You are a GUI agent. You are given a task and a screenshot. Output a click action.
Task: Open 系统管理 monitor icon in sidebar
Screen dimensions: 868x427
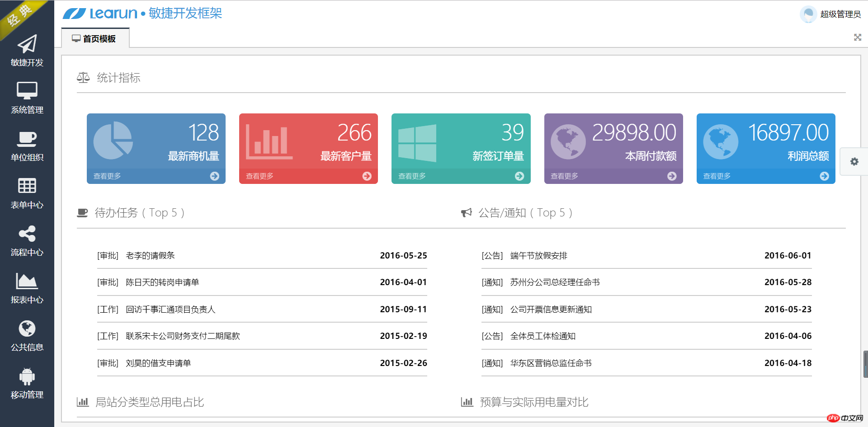(x=27, y=90)
